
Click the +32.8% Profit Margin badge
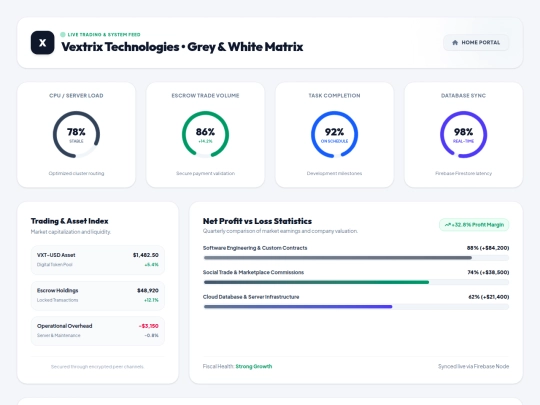click(474, 225)
